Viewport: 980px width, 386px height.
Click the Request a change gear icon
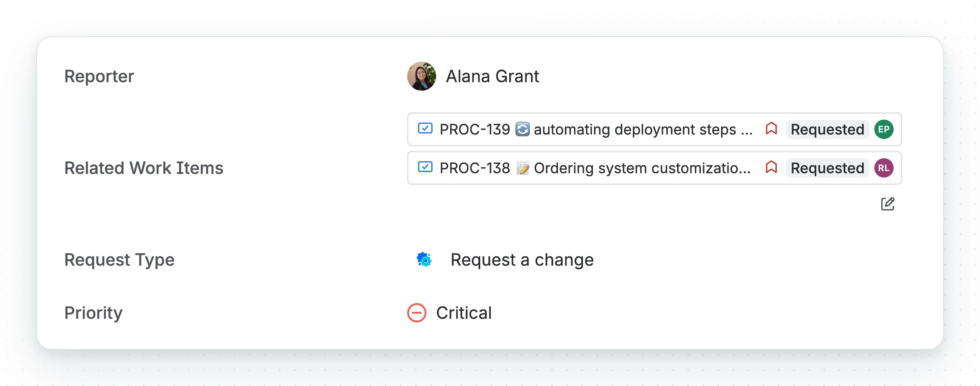tap(424, 259)
